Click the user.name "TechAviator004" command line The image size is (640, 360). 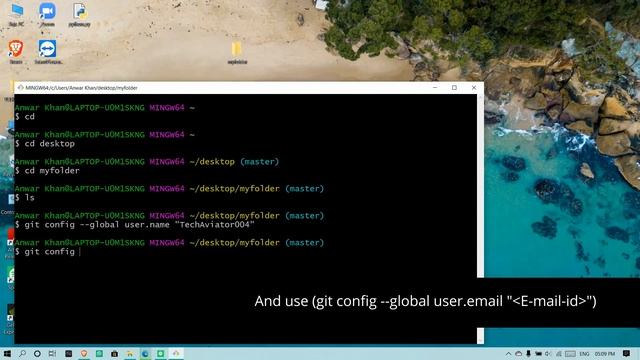(135, 224)
